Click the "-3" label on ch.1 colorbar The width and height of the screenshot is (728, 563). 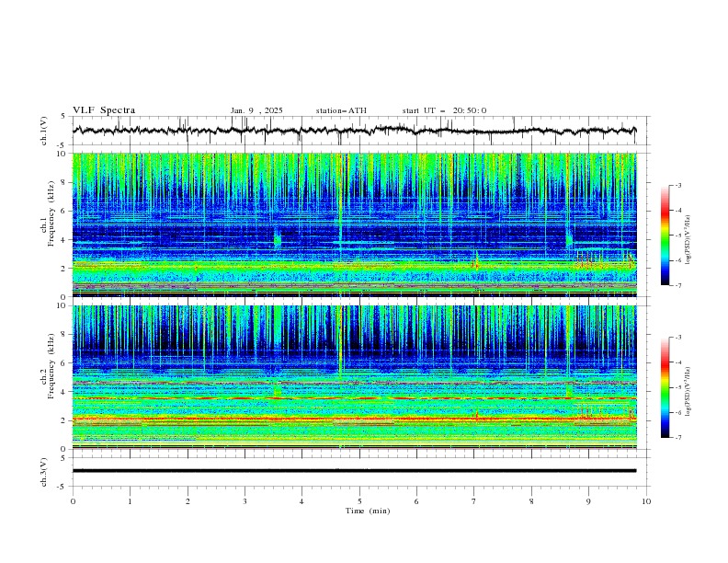point(678,185)
